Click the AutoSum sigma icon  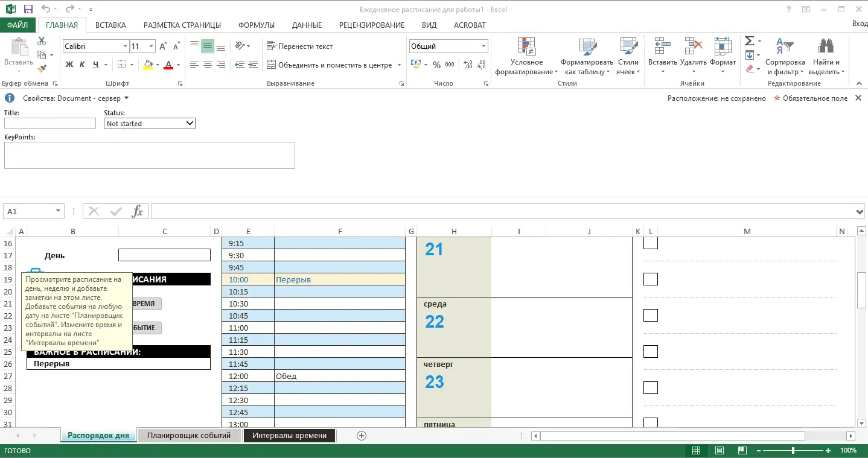point(750,41)
